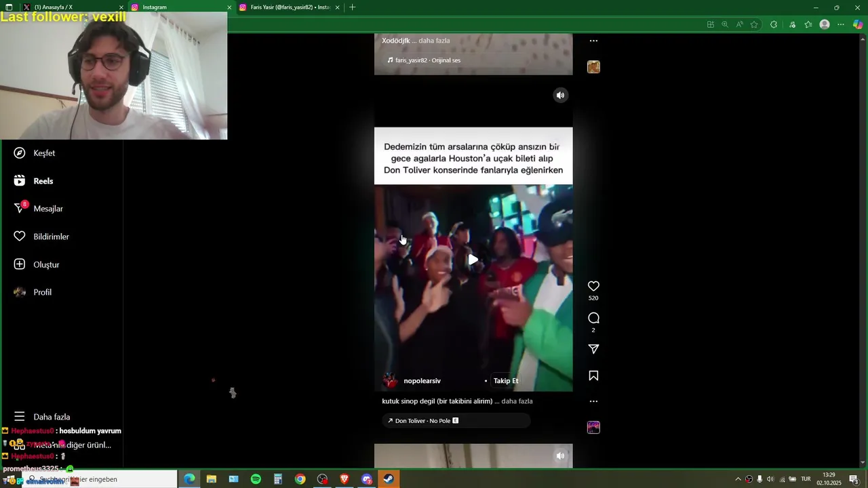
Task: Close the Faris Yasir tab
Action: coord(337,7)
